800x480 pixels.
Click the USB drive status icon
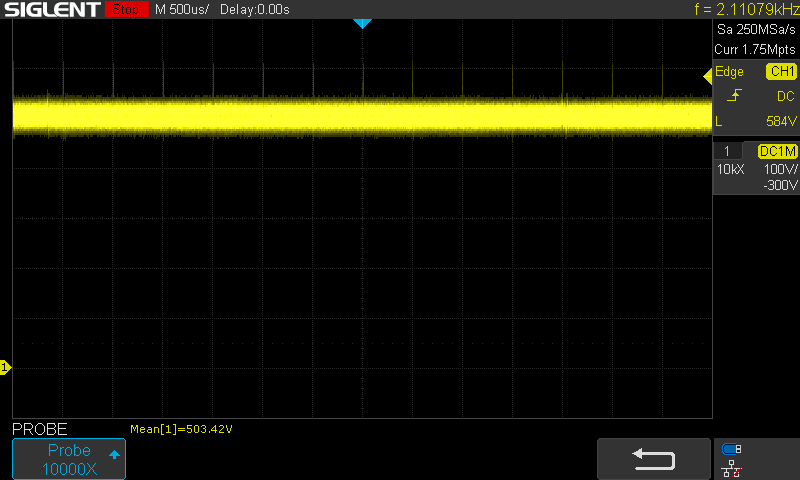pos(732,449)
